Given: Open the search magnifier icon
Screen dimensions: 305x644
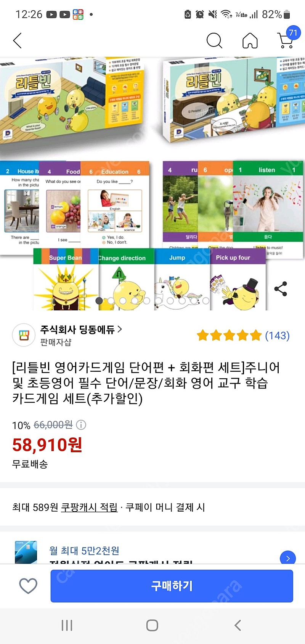Looking at the screenshot, I should coord(214,40).
